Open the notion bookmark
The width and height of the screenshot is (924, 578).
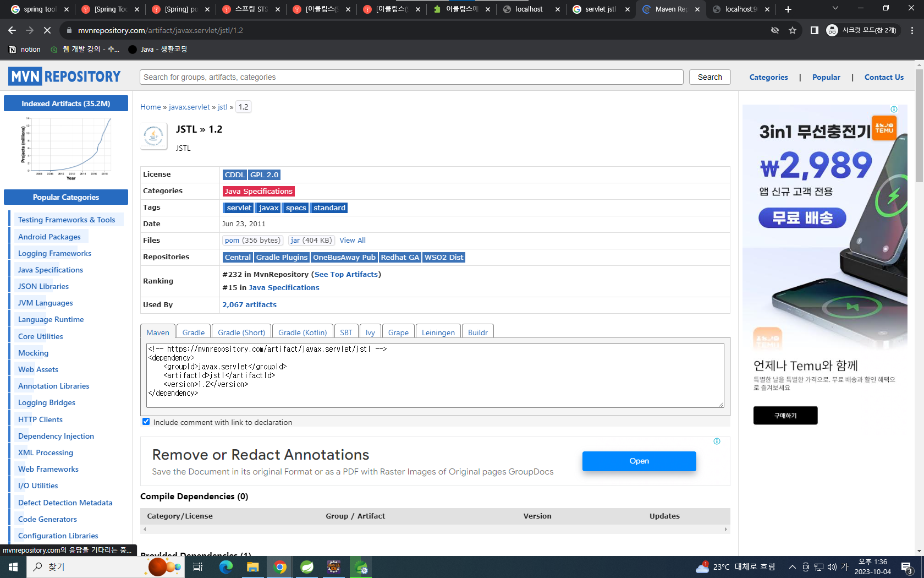point(25,49)
